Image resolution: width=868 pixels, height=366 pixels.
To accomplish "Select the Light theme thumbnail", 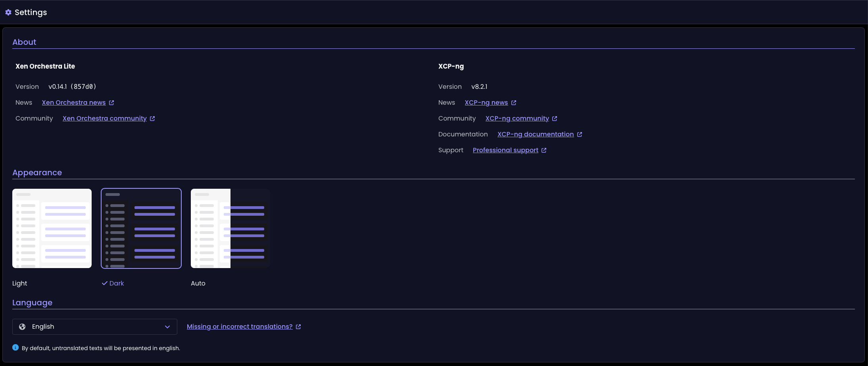I will pyautogui.click(x=52, y=228).
